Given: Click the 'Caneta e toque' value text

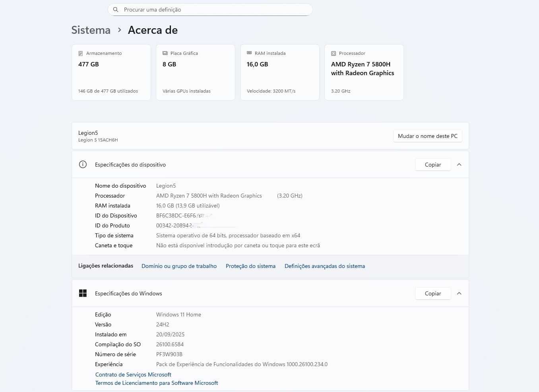Looking at the screenshot, I should click(x=238, y=245).
